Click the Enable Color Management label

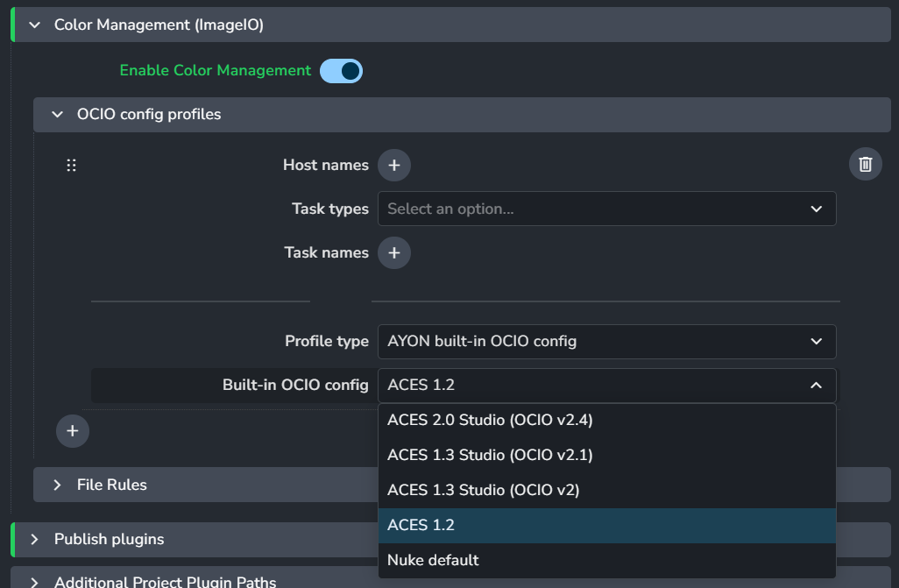pyautogui.click(x=215, y=71)
